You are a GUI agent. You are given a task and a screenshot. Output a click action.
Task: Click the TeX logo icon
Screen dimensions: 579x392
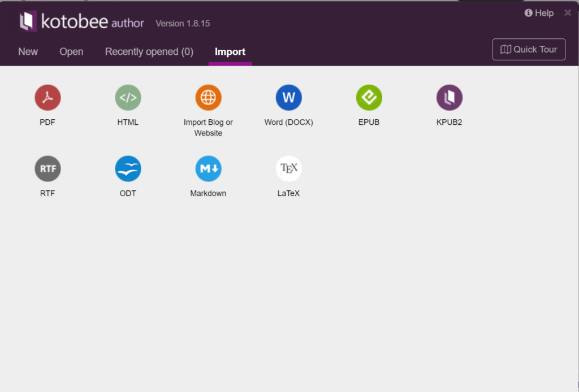[x=288, y=169]
